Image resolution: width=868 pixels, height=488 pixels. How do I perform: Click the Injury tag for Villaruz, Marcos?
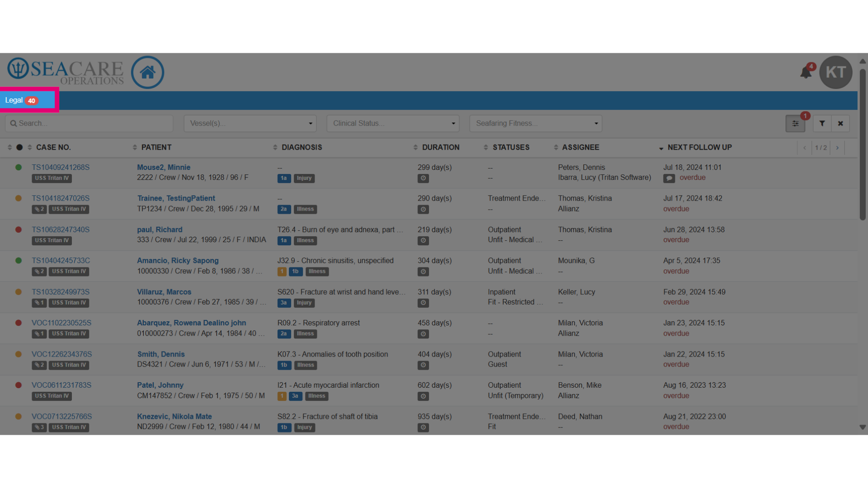(304, 303)
